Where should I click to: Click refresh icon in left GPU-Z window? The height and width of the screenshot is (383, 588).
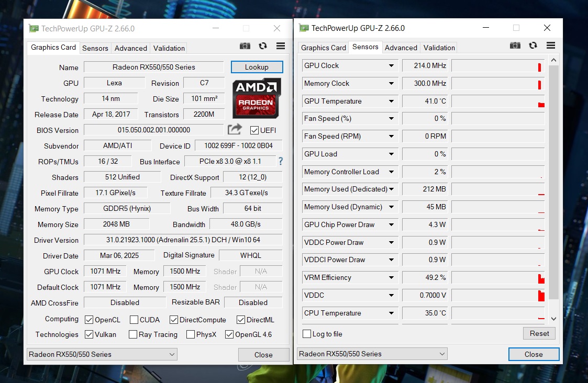point(263,46)
